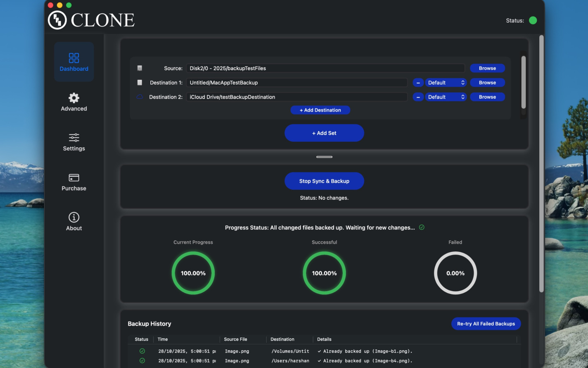Open Destination 2 Default dropdown
The width and height of the screenshot is (588, 368).
point(446,97)
